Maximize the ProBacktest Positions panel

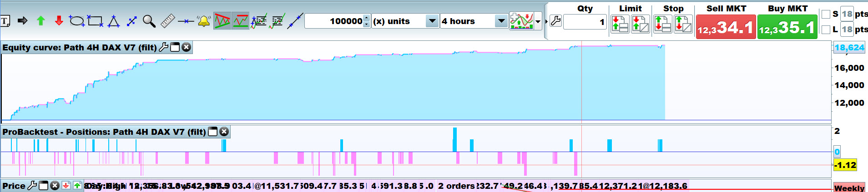pos(212,132)
